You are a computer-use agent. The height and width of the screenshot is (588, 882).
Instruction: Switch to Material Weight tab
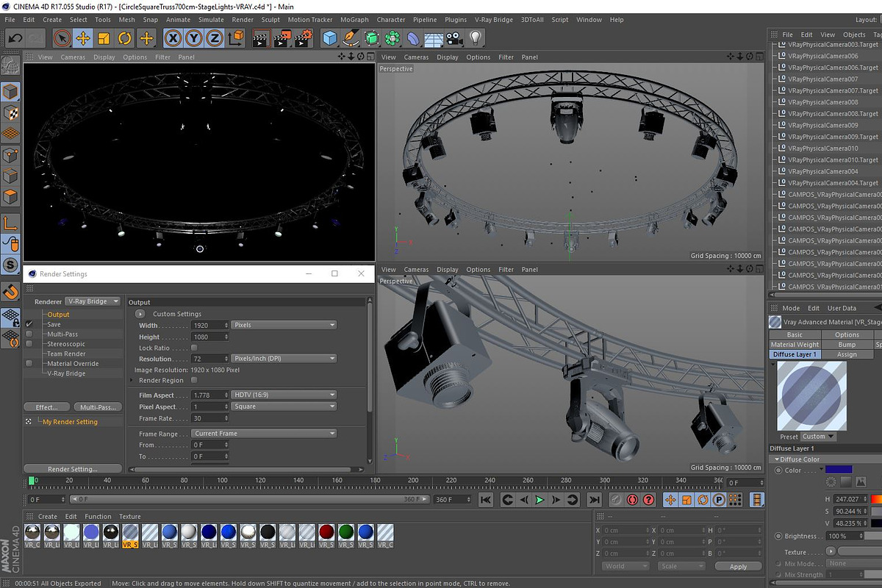[x=795, y=345]
